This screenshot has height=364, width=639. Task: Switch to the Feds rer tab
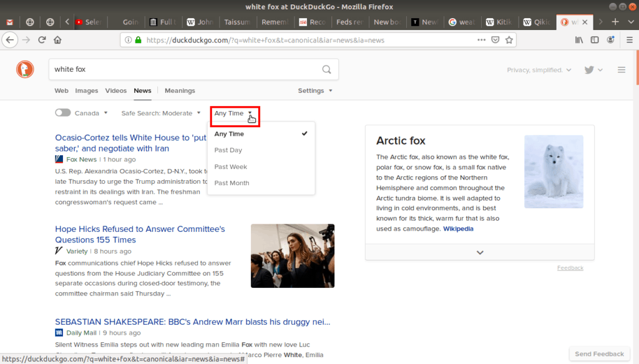349,22
